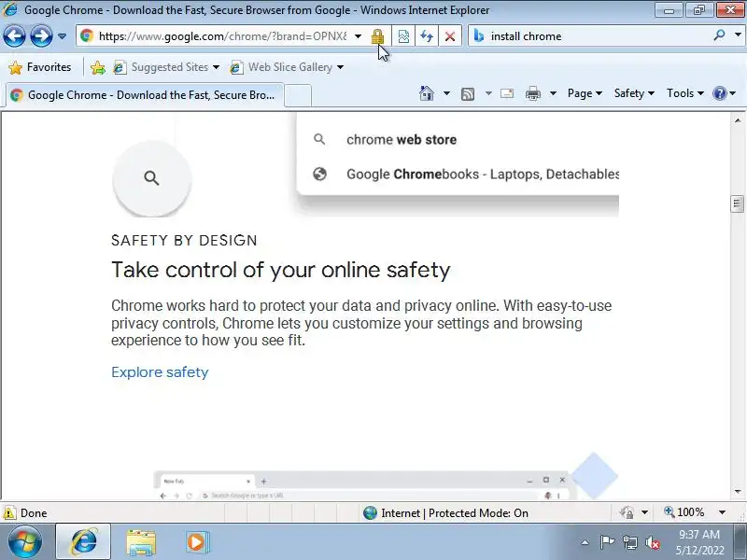This screenshot has height=560, width=747.
Task: Click Add to Favorites Bar star icon
Action: coord(98,67)
